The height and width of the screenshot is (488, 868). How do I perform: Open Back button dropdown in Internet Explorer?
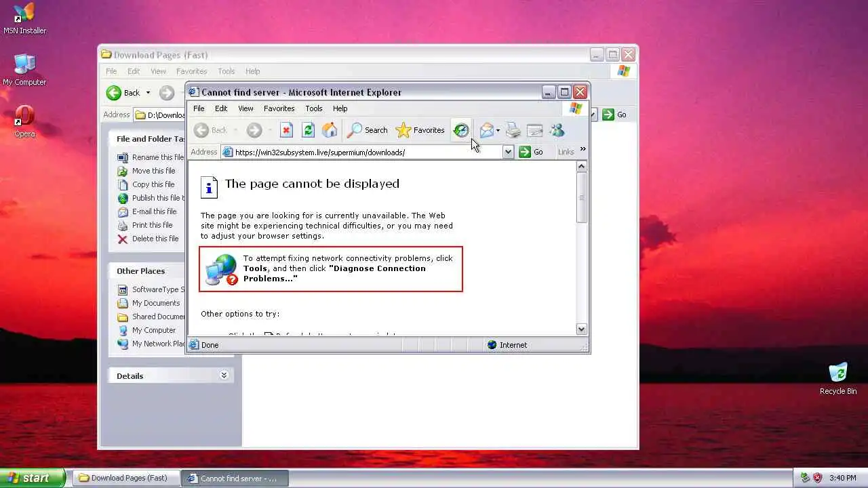235,130
